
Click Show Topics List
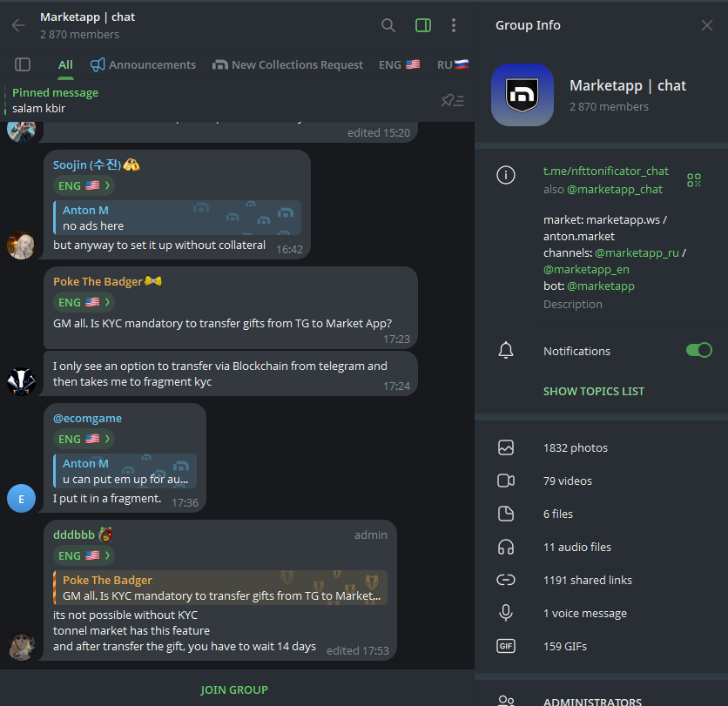coord(594,391)
